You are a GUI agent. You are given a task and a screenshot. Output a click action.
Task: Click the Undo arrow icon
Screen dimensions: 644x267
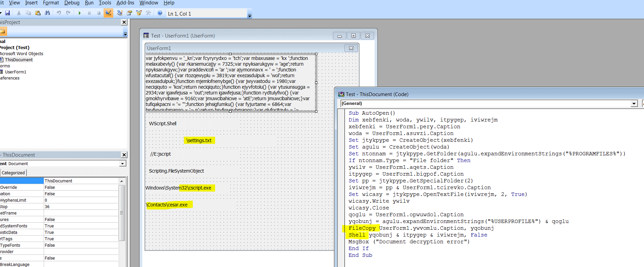tap(59, 13)
